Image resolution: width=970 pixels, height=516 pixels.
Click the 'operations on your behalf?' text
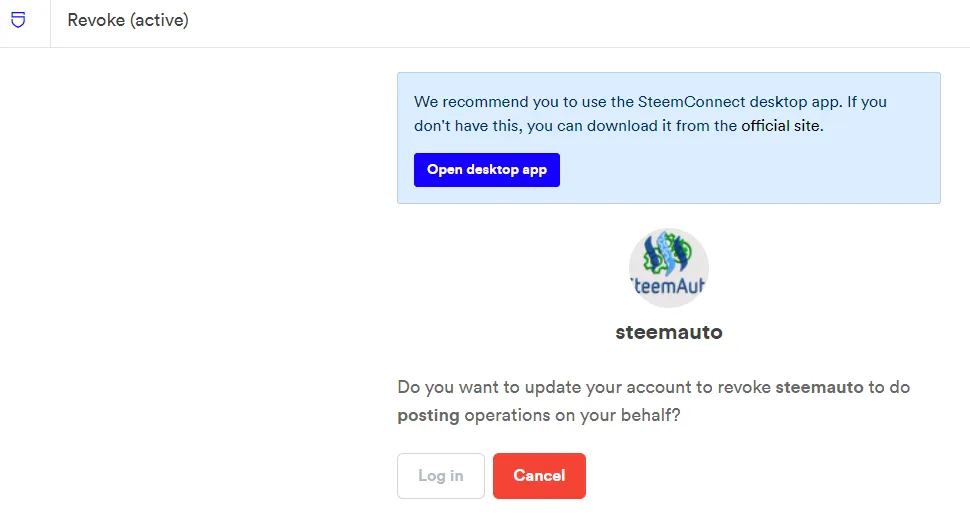point(572,415)
